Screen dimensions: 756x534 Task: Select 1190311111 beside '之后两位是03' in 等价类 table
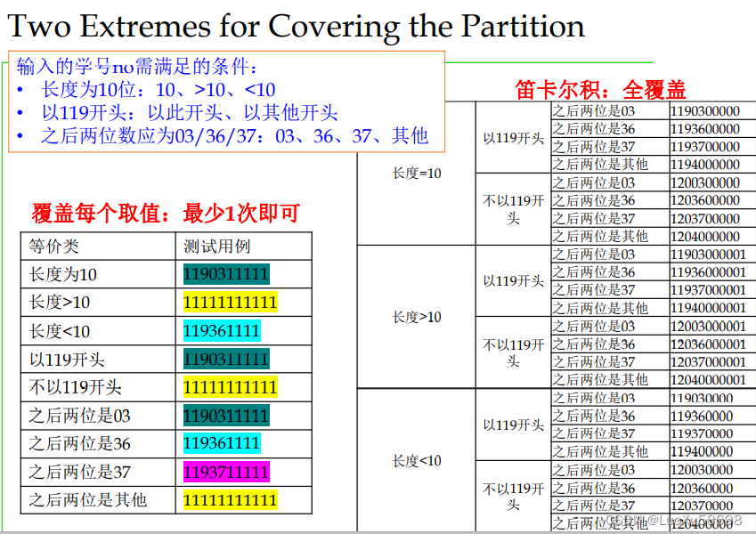(x=226, y=416)
